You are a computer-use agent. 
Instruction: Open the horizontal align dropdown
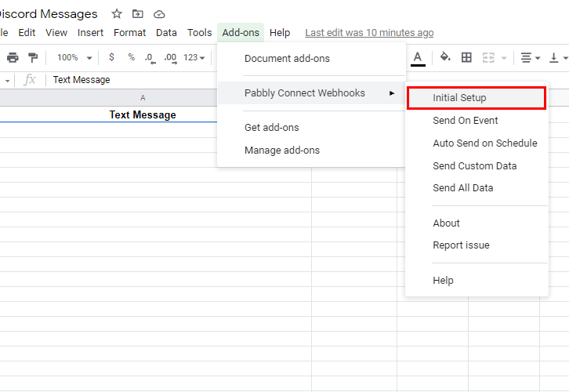coord(530,57)
